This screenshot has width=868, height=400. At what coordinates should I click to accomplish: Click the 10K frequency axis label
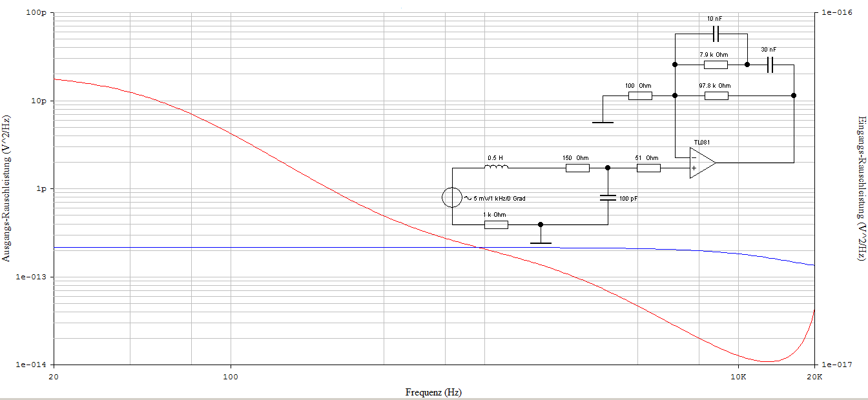click(x=738, y=377)
